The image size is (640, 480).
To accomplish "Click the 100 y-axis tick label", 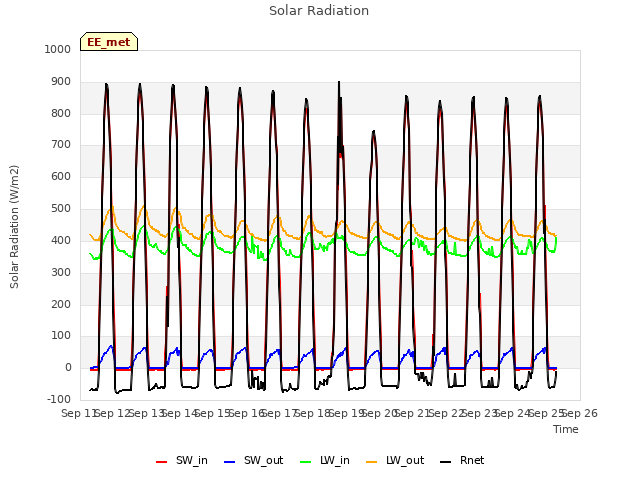I will point(61,336).
